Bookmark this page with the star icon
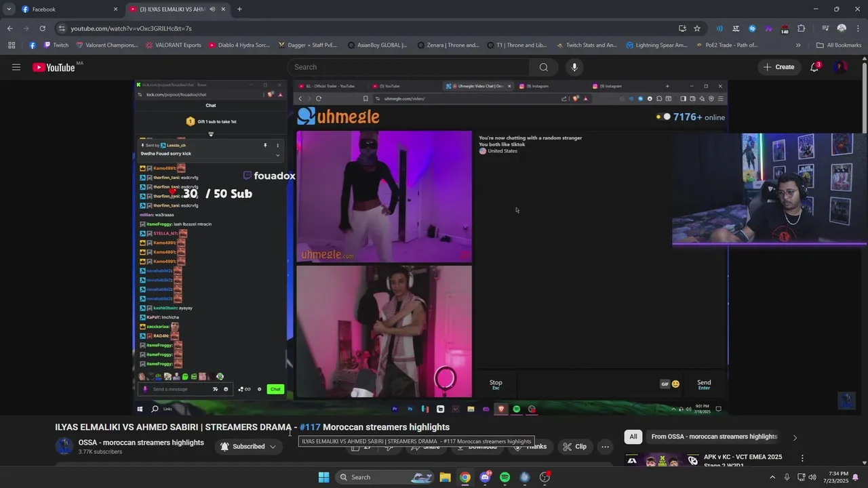The height and width of the screenshot is (488, 868). 696,28
